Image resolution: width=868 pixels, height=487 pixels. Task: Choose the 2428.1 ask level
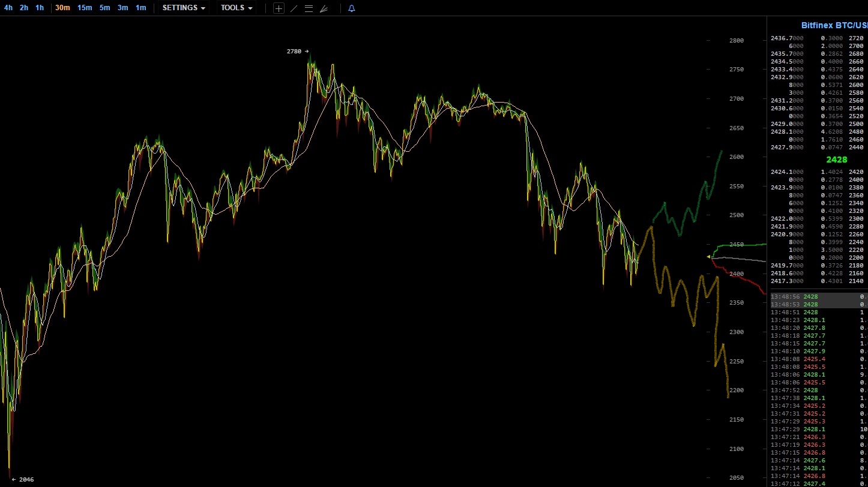point(818,132)
